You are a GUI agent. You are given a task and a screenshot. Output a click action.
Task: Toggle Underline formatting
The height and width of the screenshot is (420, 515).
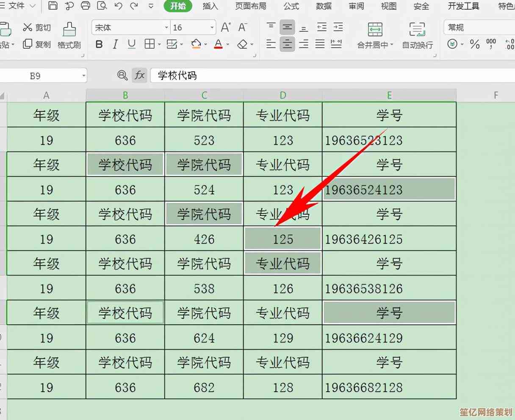pyautogui.click(x=132, y=44)
